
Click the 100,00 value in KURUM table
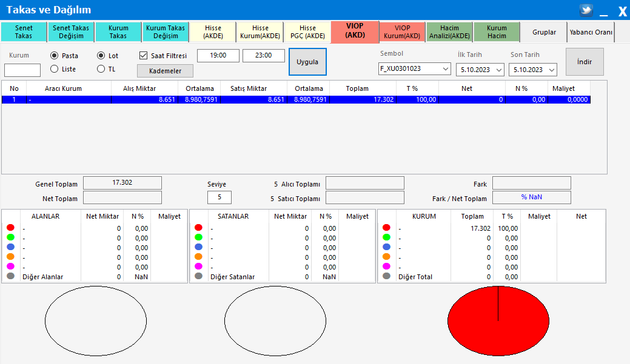click(x=508, y=228)
